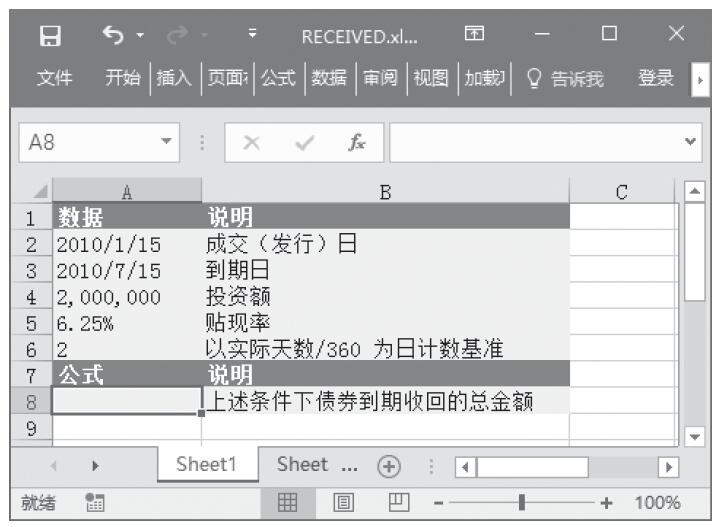Click the zoom in plus icon
The width and height of the screenshot is (720, 527).
coord(606,502)
